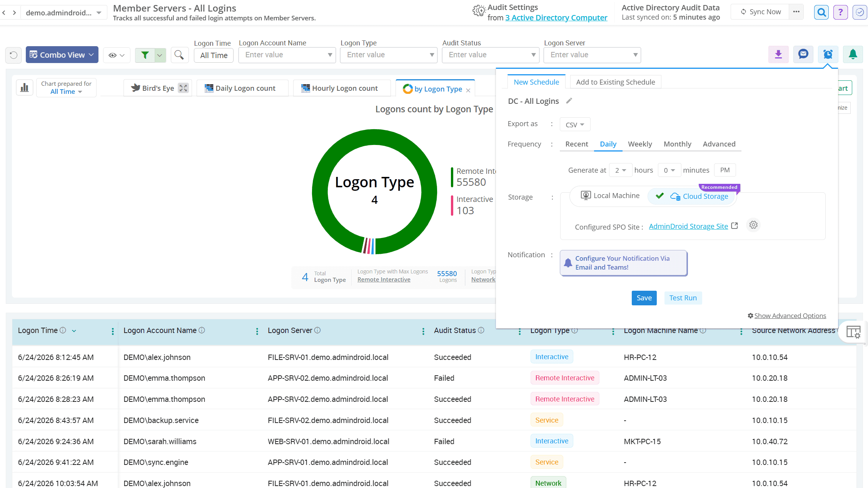The image size is (868, 488).
Task: Click Logon Time column three-dot menu
Action: (112, 331)
